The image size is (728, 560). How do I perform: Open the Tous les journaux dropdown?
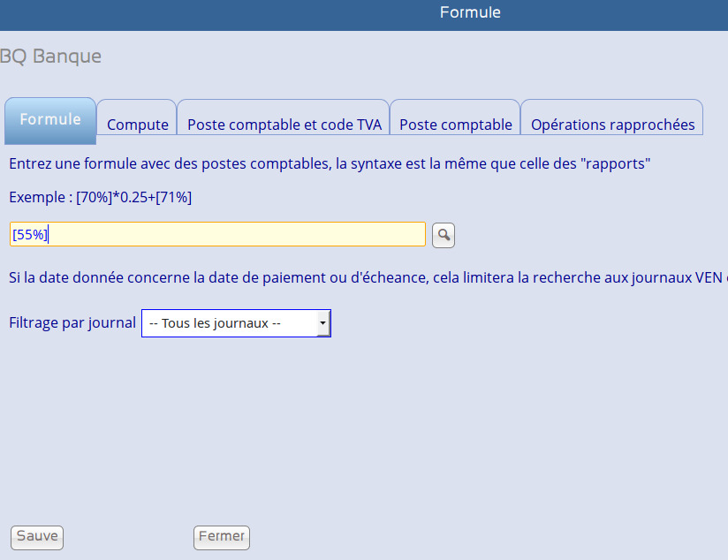tap(228, 323)
